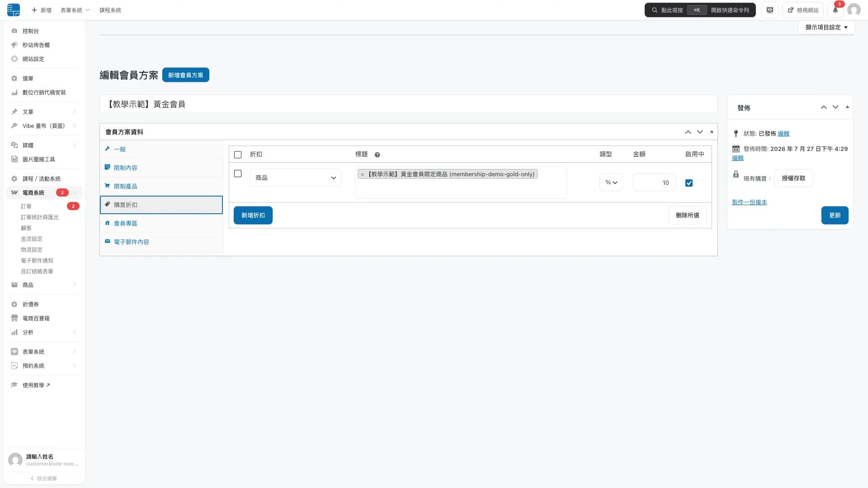Open the notifications bell icon
This screenshot has width=868, height=488.
click(835, 10)
